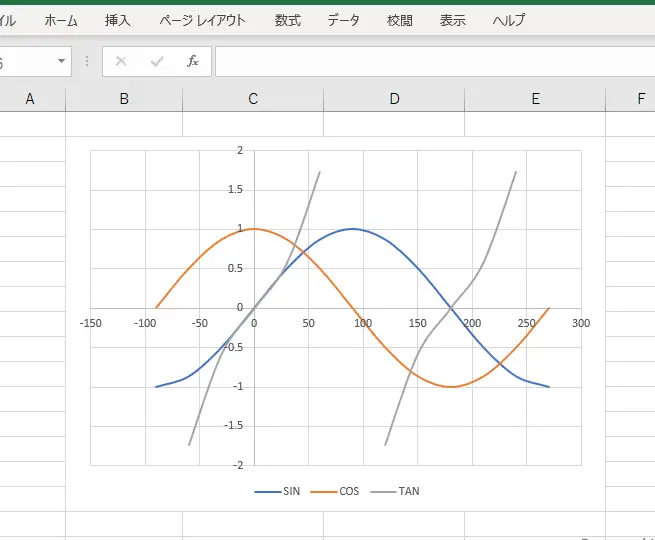Click the blue SIN curve peak near 90
Screen dimensions: 655x540
[352, 229]
